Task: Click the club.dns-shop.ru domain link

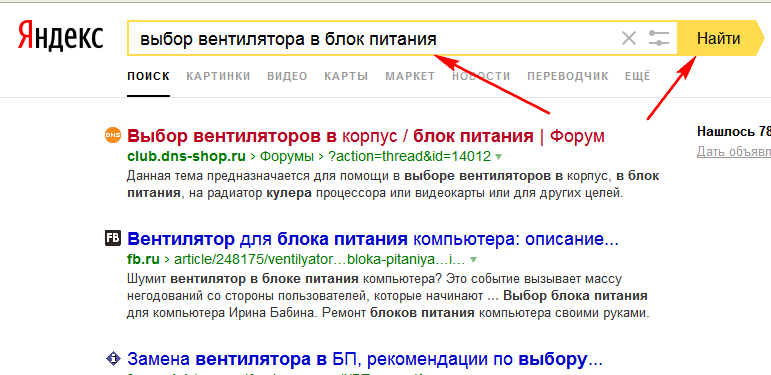Action: 186,157
